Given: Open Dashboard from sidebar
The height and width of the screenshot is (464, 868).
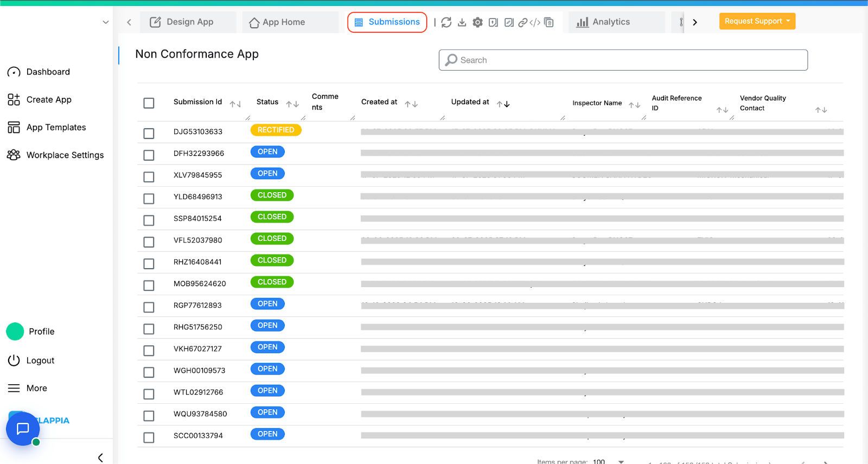Looking at the screenshot, I should click(39, 72).
